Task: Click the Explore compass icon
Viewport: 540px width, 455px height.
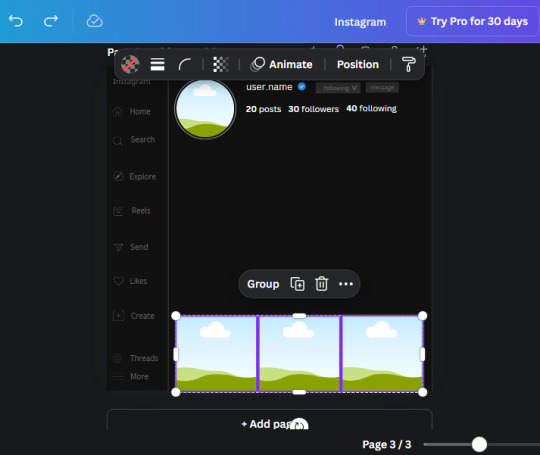Action: click(x=118, y=176)
